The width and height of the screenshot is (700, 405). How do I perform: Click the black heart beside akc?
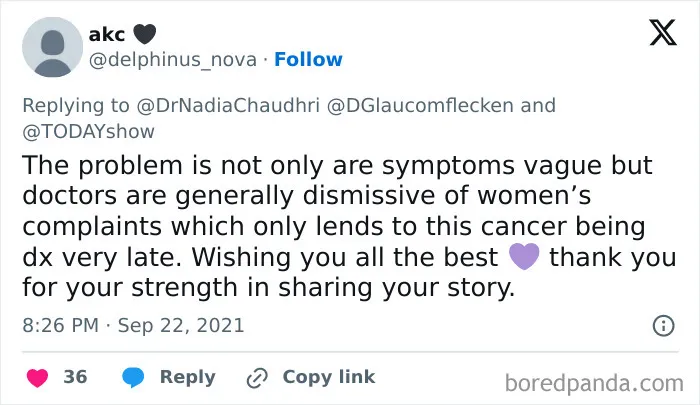tap(145, 34)
